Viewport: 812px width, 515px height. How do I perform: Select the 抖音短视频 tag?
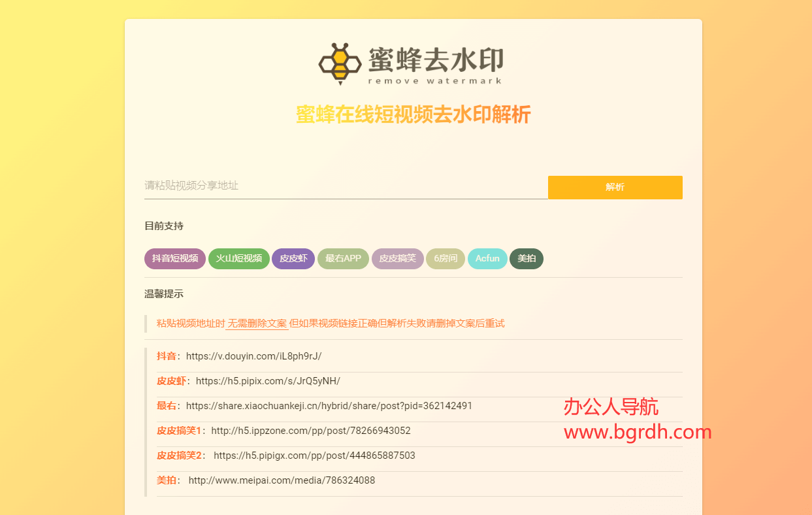pyautogui.click(x=175, y=259)
